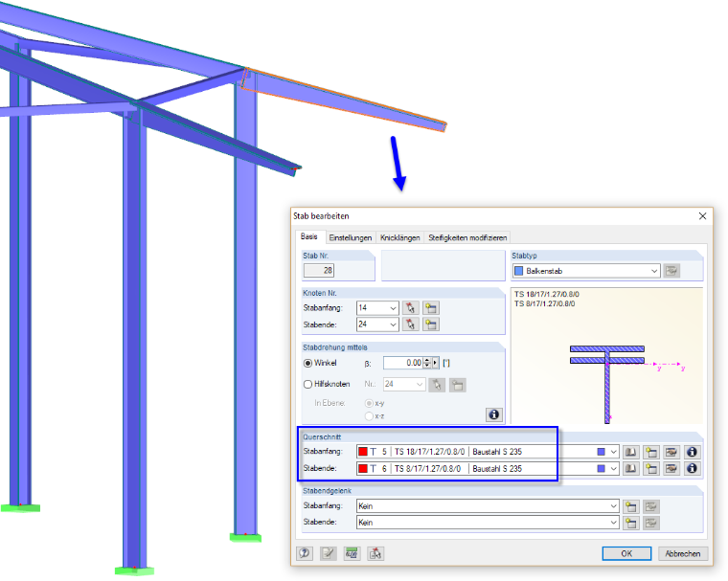Expand Querschnitt Stabende dropdown

click(613, 469)
